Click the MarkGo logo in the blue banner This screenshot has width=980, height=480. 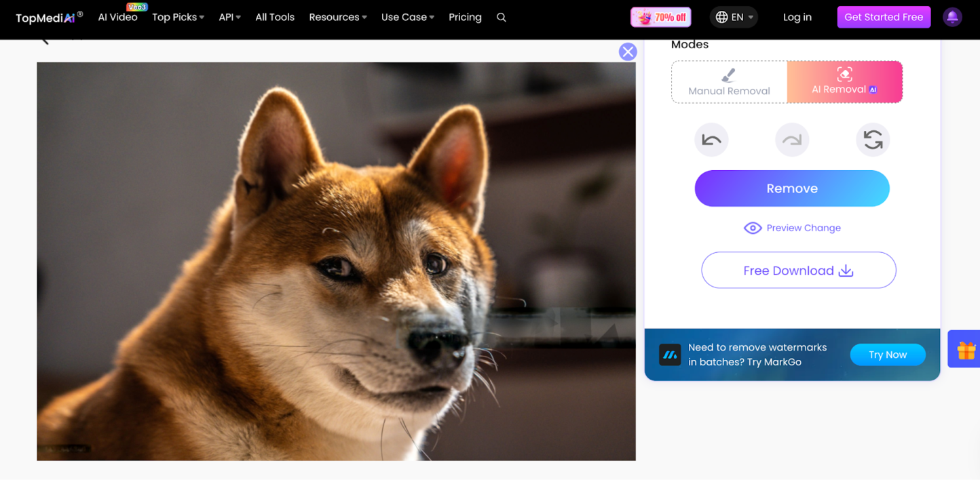point(670,355)
